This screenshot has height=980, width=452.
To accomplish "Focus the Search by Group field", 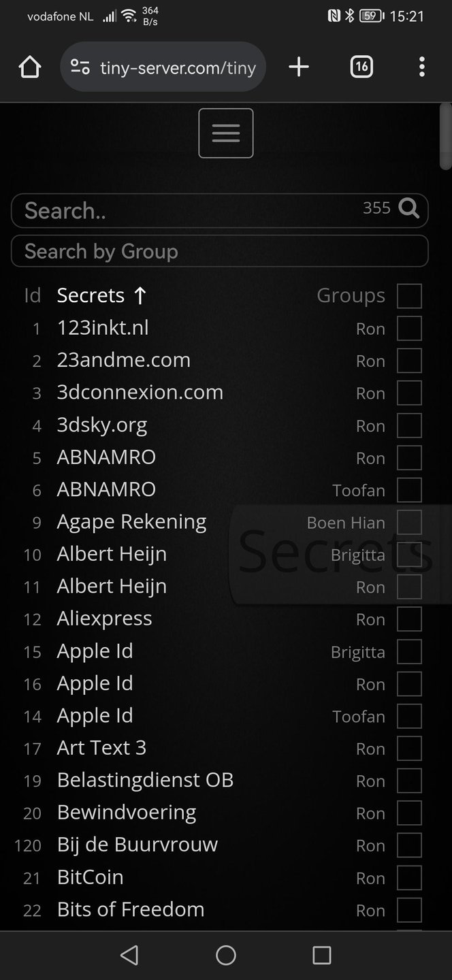I will (219, 251).
